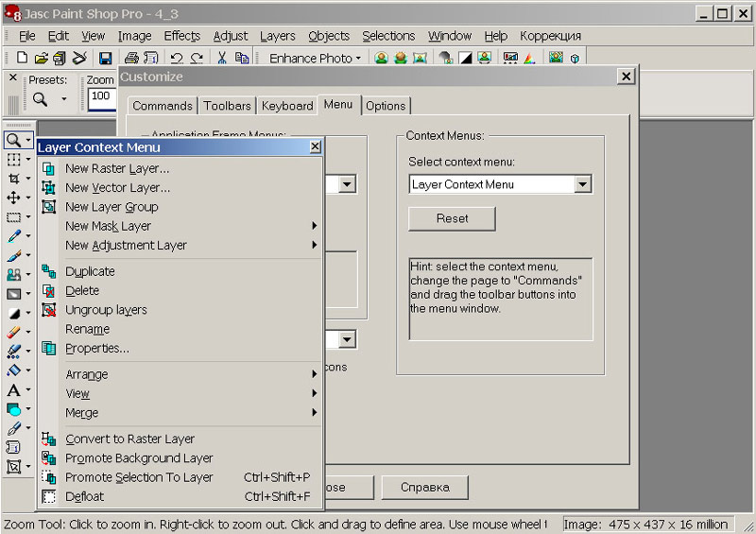Image resolution: width=756 pixels, height=534 pixels.
Task: Open the Layers menu in the menu bar
Action: pos(277,36)
